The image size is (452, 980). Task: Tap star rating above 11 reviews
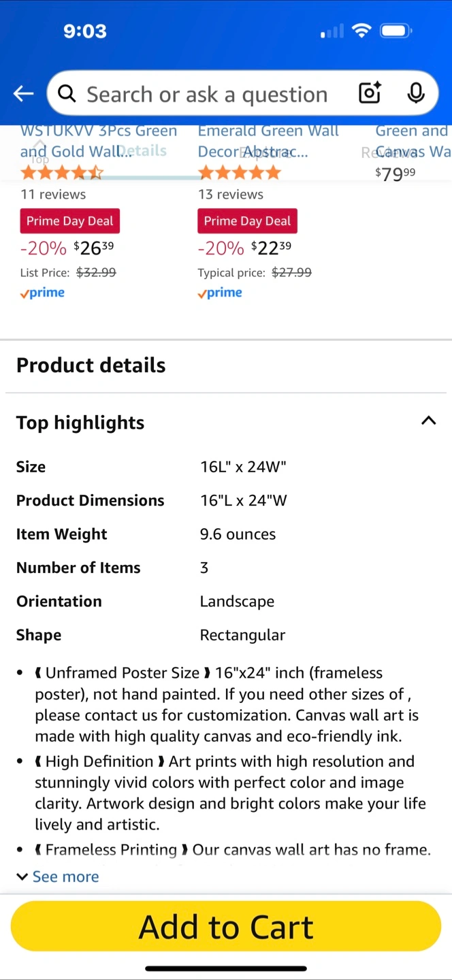tap(61, 172)
